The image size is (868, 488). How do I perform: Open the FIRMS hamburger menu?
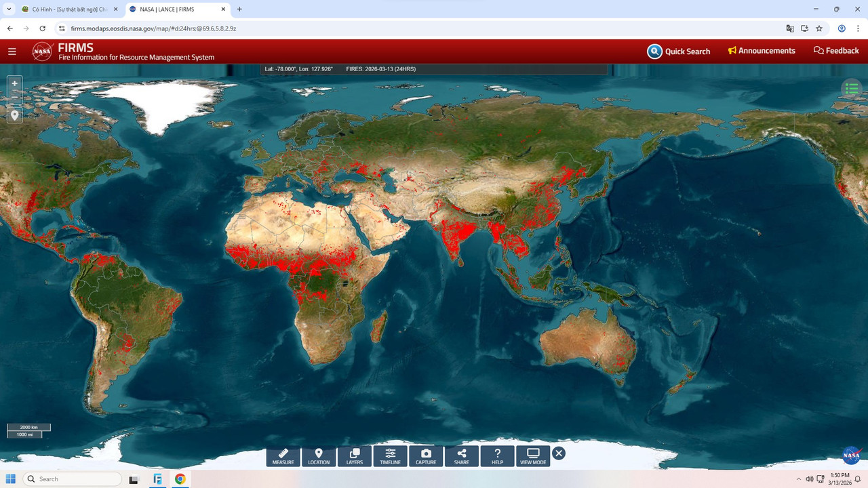pyautogui.click(x=12, y=52)
